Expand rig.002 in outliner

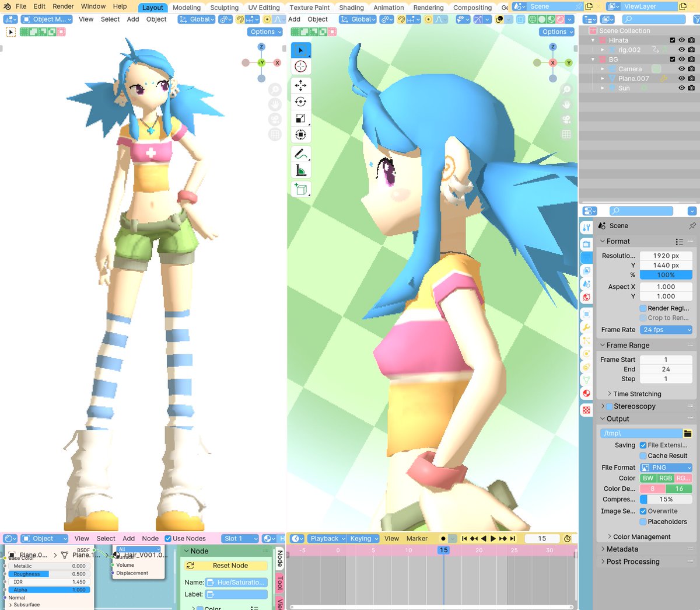click(603, 50)
